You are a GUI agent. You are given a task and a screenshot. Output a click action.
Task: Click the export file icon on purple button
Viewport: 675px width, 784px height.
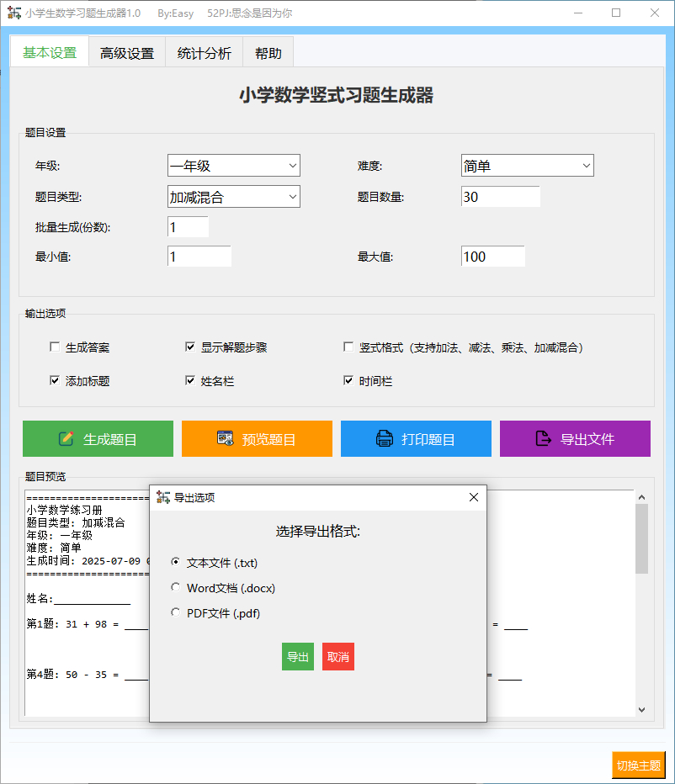click(544, 438)
